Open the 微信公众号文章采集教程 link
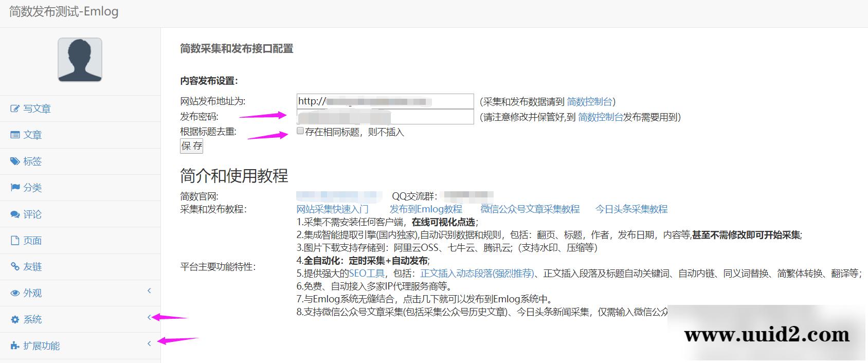 (530, 209)
